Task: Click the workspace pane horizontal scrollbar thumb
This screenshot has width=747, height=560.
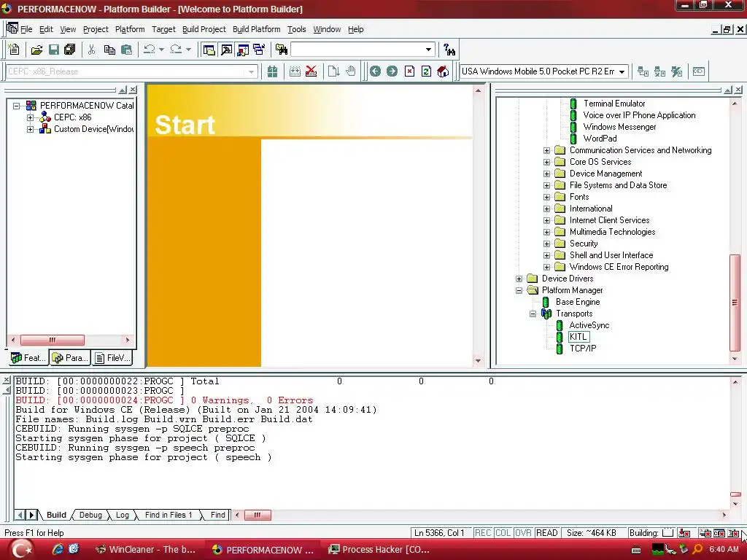Action: 53,340
